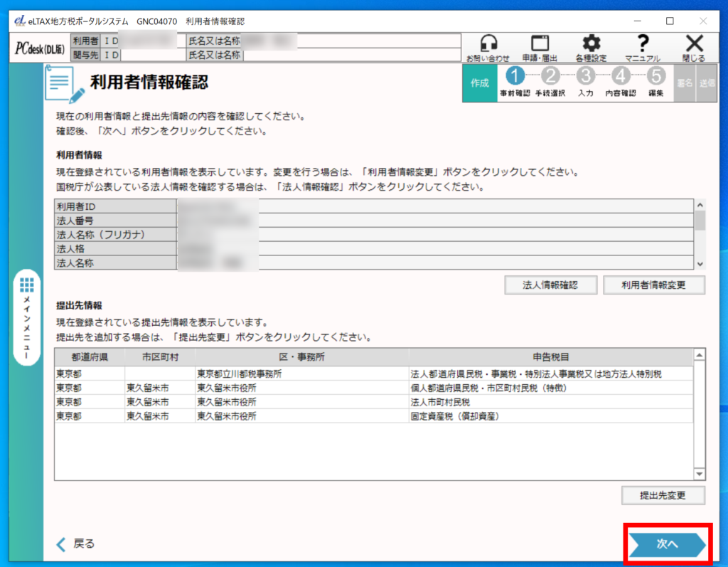Open the お問い合わせ headset icon
This screenshot has height=567, width=728.
pos(488,44)
